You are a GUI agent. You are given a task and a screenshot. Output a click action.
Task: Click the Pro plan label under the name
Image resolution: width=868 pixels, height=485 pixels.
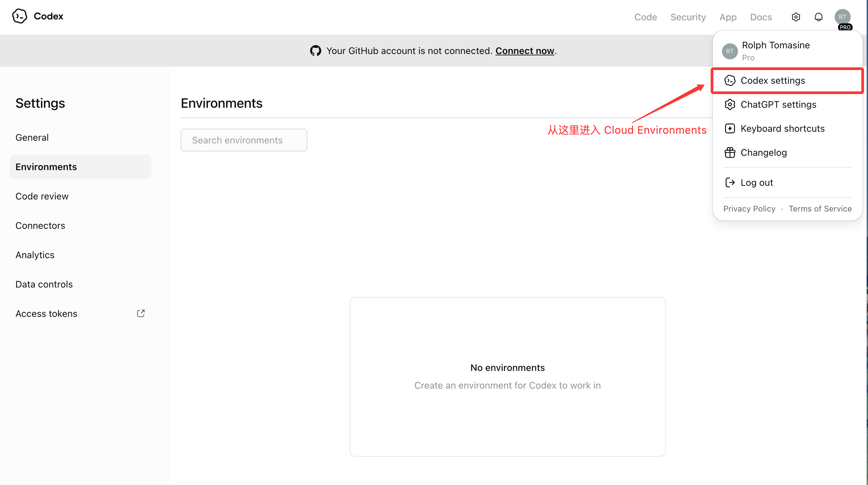[x=748, y=58]
